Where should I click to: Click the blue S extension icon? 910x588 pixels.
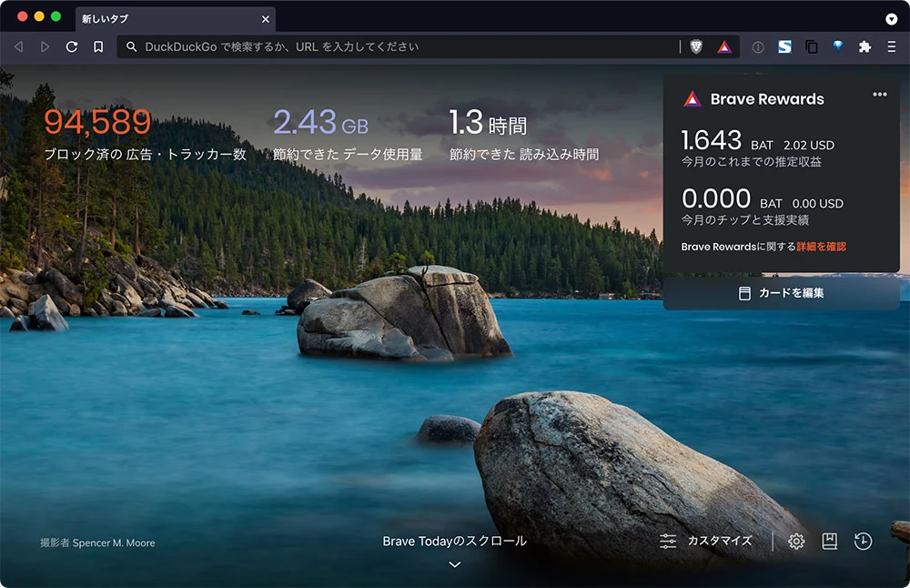[x=784, y=46]
